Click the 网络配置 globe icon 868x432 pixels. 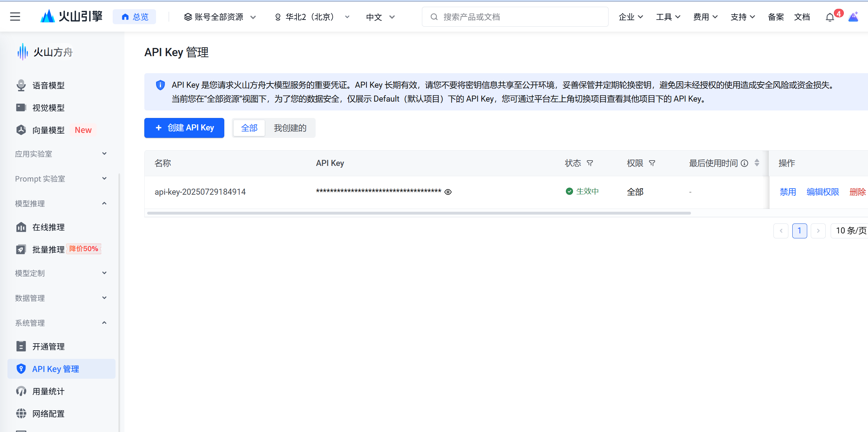coord(21,414)
